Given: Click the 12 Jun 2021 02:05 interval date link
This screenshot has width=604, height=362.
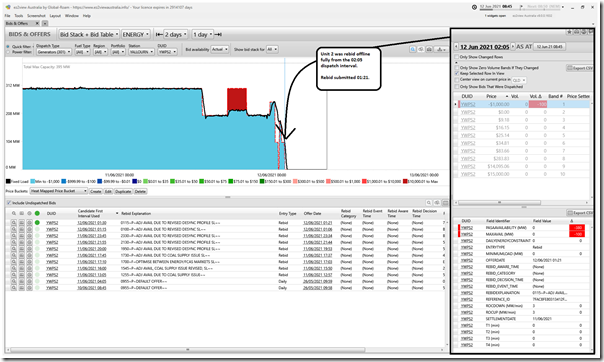Looking at the screenshot, I should 485,47.
